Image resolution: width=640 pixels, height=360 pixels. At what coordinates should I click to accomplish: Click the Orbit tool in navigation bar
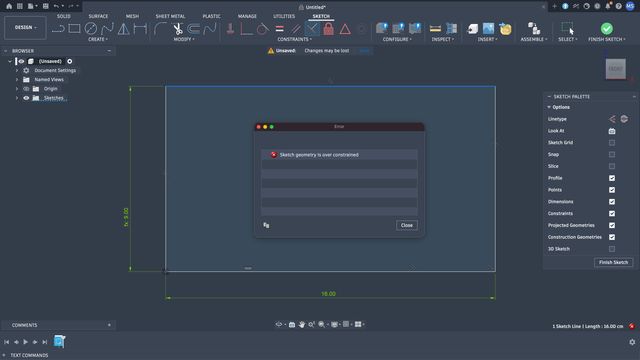[279, 324]
